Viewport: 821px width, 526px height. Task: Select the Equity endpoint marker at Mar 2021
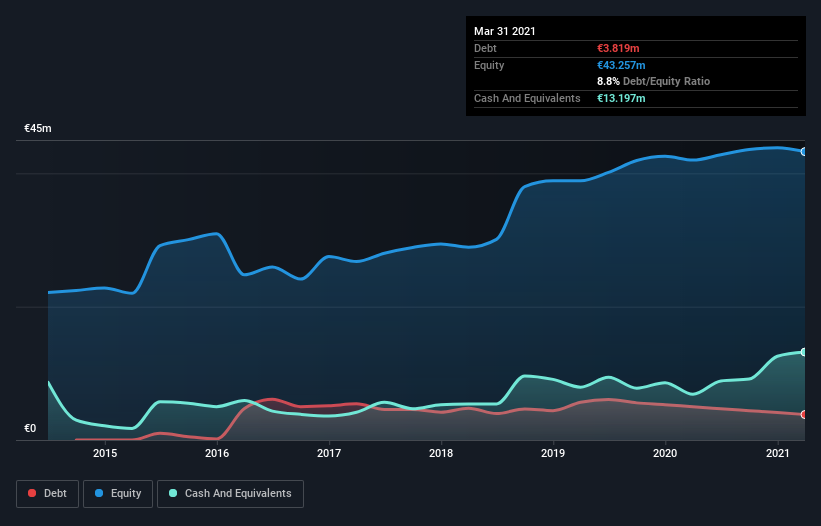click(x=804, y=152)
